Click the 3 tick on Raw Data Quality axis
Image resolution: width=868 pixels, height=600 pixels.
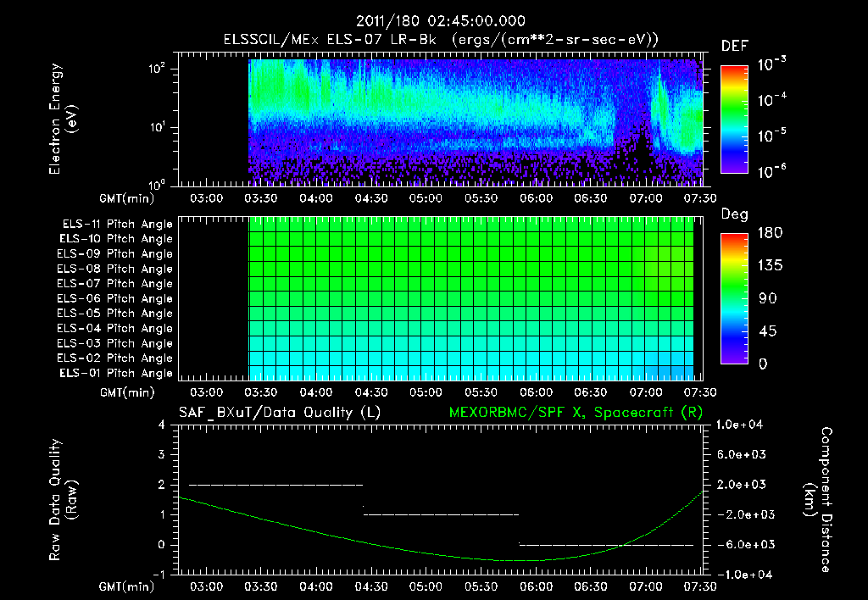pos(162,454)
